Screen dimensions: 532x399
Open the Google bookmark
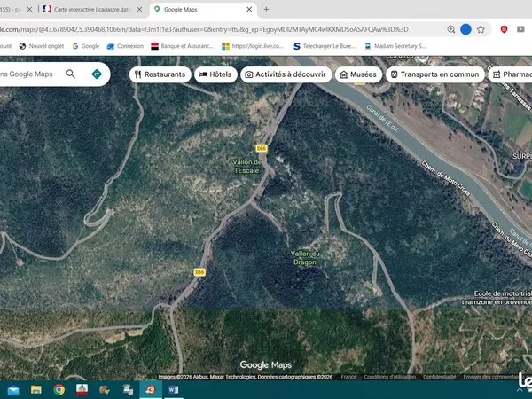(x=86, y=46)
